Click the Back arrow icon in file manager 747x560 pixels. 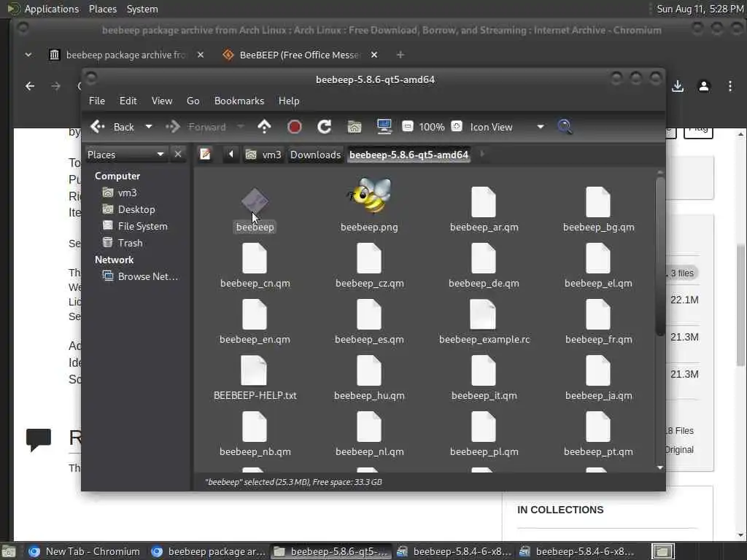[98, 127]
